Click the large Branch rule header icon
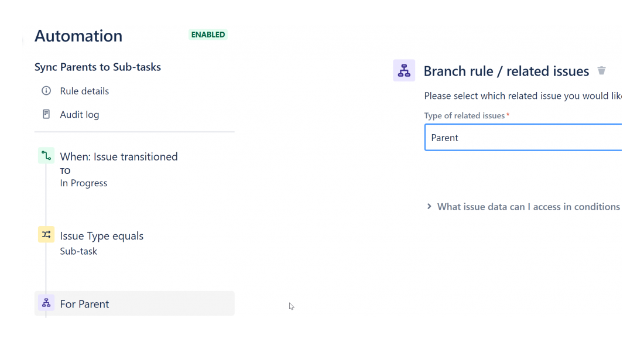This screenshot has height=342, width=644. pos(404,71)
